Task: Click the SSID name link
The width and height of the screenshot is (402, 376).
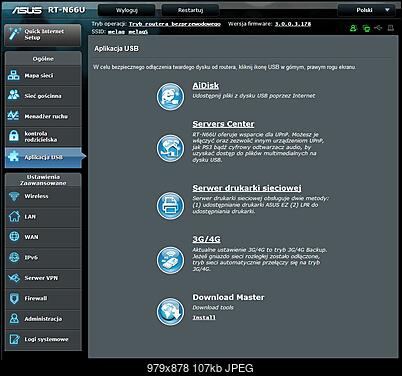Action: pyautogui.click(x=128, y=32)
